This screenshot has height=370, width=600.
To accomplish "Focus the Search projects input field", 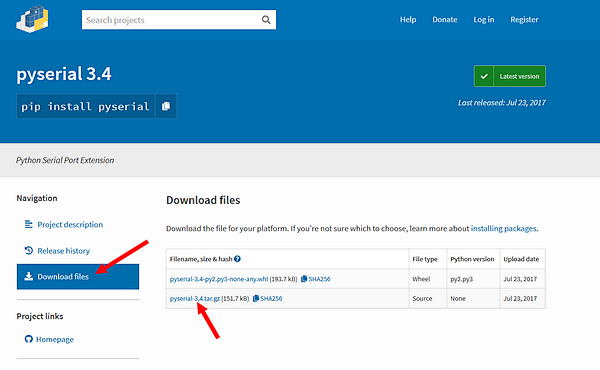I will pyautogui.click(x=172, y=20).
